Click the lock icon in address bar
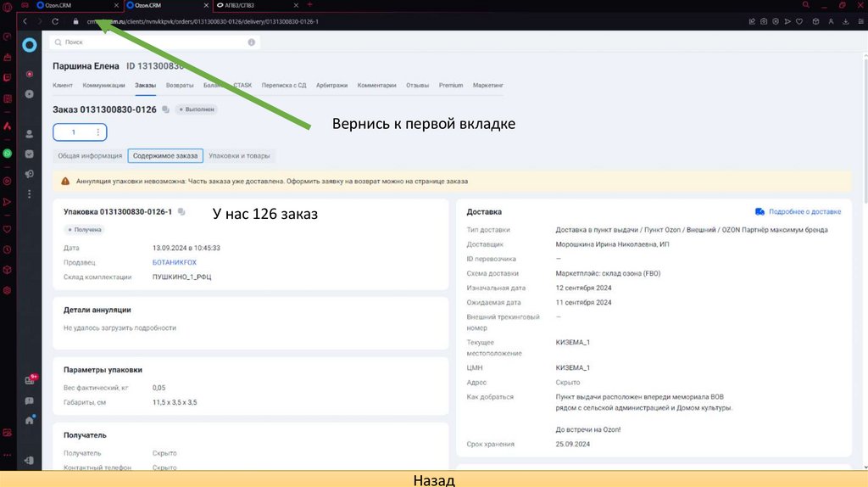868x487 pixels. 75,21
